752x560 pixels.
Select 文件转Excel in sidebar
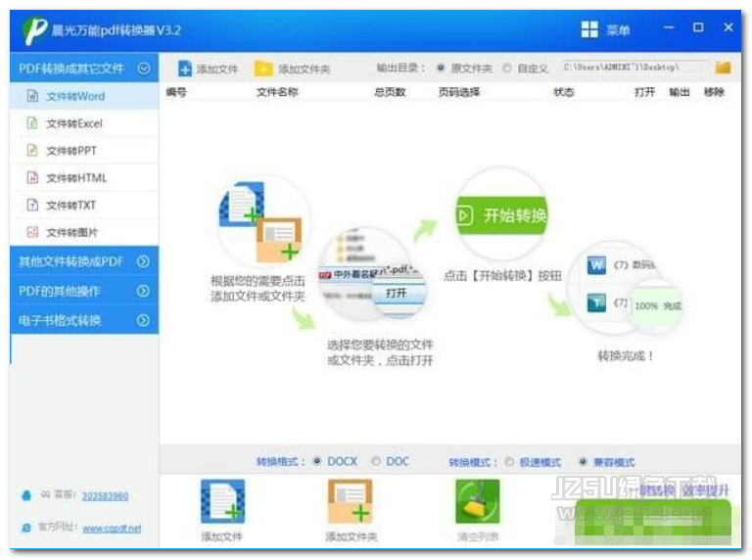tap(84, 123)
